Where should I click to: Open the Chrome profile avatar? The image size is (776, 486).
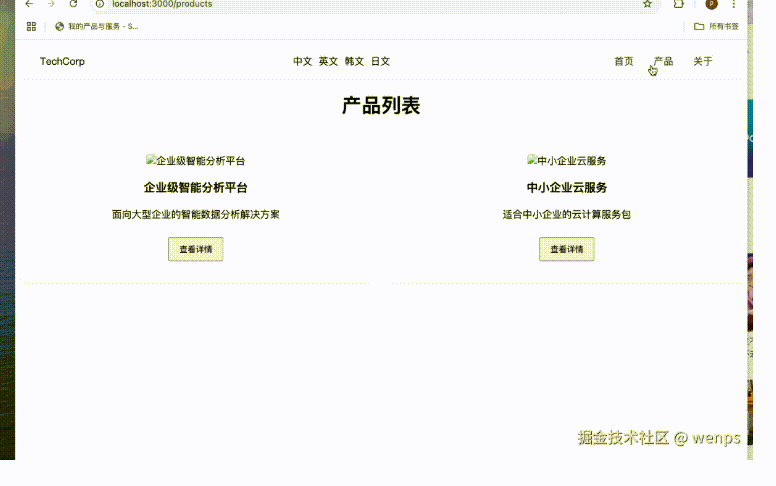[x=711, y=4]
